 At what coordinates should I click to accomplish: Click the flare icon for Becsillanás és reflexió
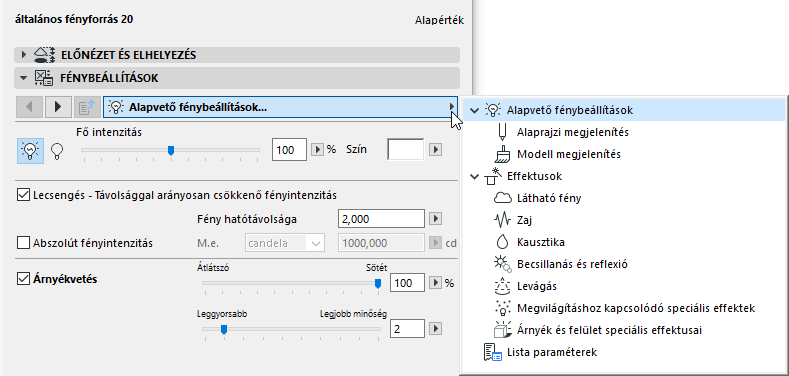click(502, 264)
